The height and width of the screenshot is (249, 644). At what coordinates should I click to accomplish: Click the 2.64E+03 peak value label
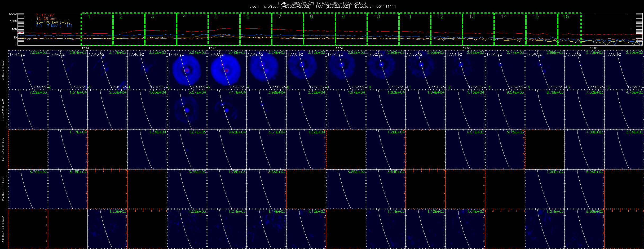pyautogui.click(x=634, y=132)
